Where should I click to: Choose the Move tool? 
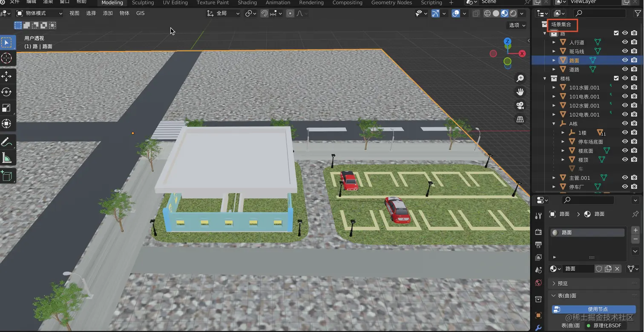(x=7, y=76)
